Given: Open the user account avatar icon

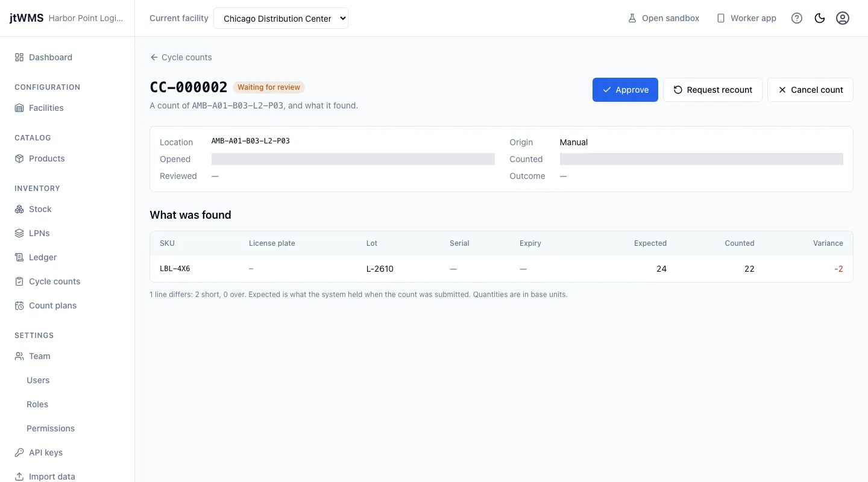Looking at the screenshot, I should [843, 18].
